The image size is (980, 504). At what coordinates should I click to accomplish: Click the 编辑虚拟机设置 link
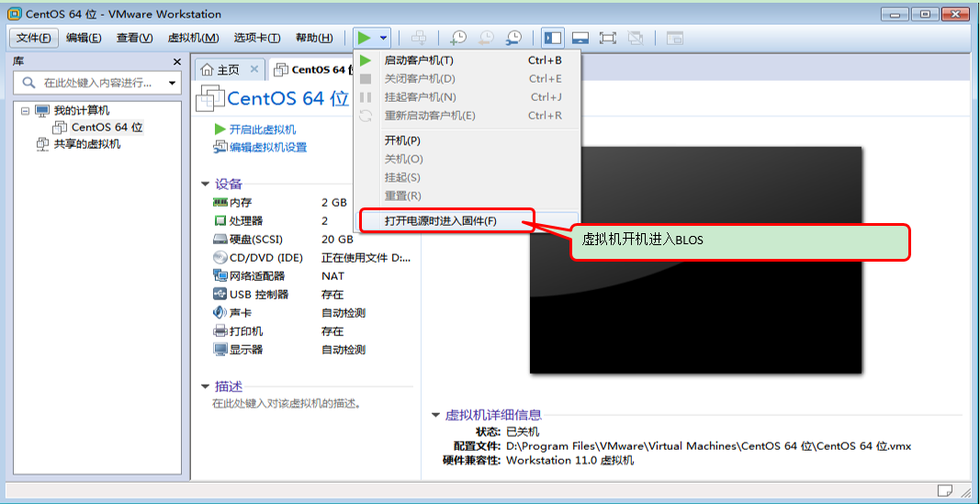tap(268, 148)
